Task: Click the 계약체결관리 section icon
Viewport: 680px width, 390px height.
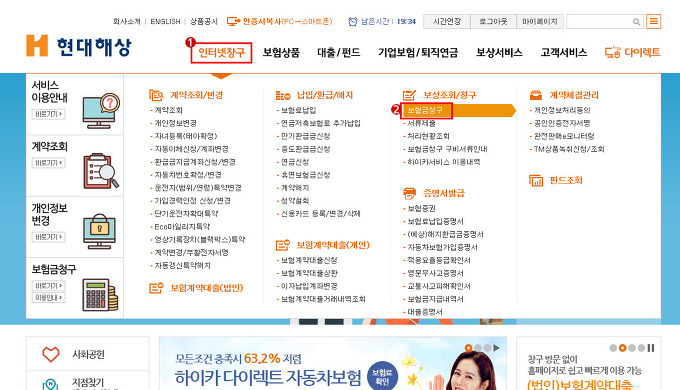Action: (536, 95)
